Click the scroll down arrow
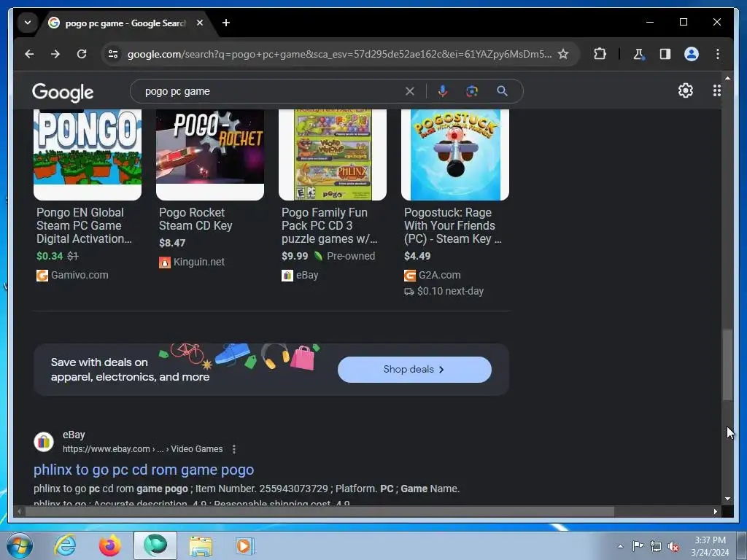The image size is (747, 560). [727, 499]
